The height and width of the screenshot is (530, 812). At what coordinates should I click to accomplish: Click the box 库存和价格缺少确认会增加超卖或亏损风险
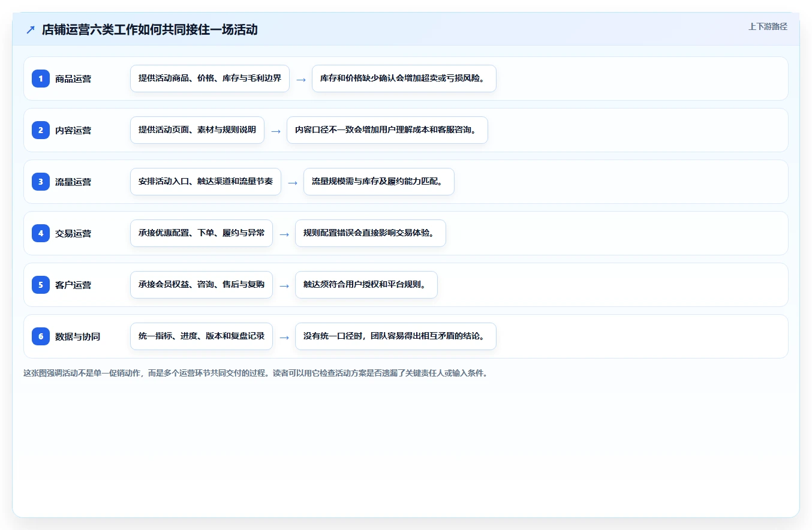[404, 79]
